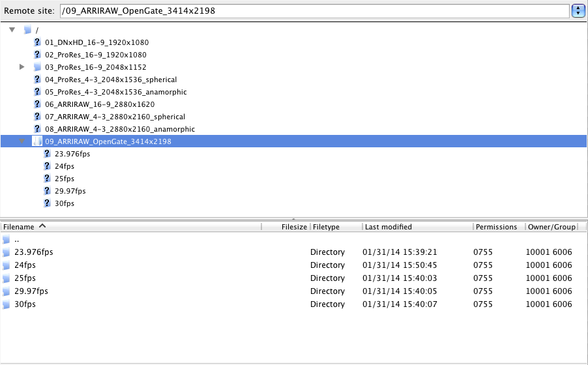Select 07_ARRIRAW_4-3_2880x2160_spherical in the tree
Screen dimensions: 588x365
point(115,117)
